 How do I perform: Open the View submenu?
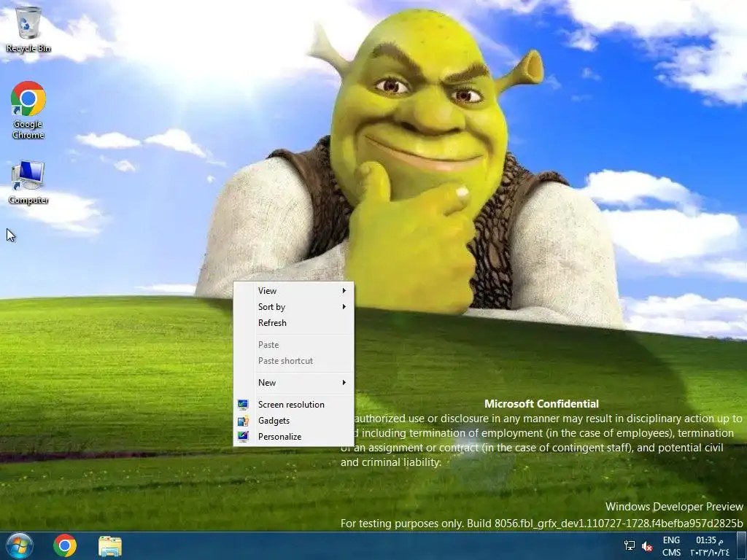click(x=293, y=290)
